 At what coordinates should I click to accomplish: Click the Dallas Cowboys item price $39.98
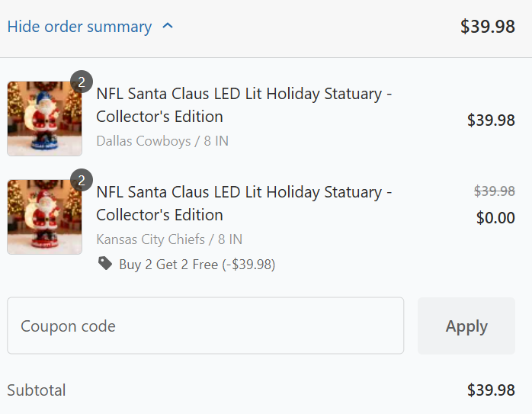[491, 120]
